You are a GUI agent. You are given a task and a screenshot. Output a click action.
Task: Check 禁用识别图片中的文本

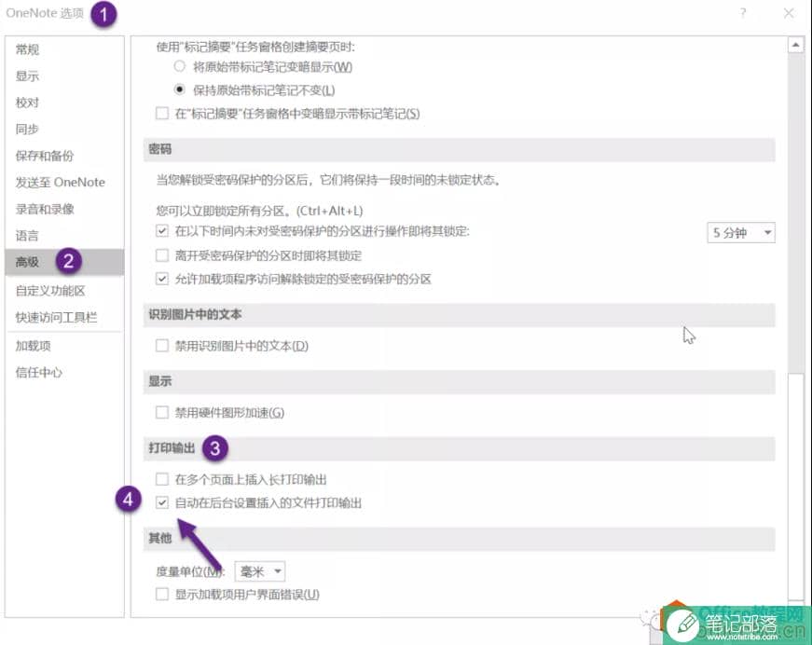pyautogui.click(x=162, y=345)
